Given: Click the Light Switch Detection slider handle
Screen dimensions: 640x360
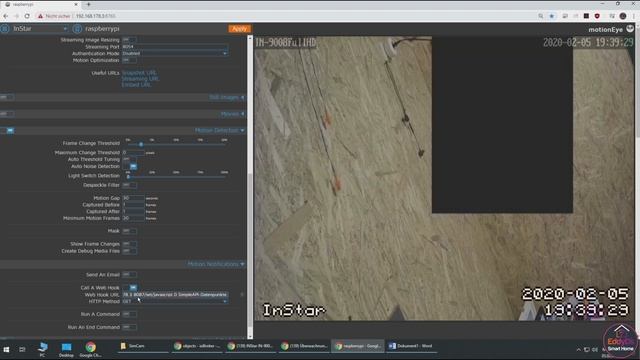Looking at the screenshot, I should point(128,177).
